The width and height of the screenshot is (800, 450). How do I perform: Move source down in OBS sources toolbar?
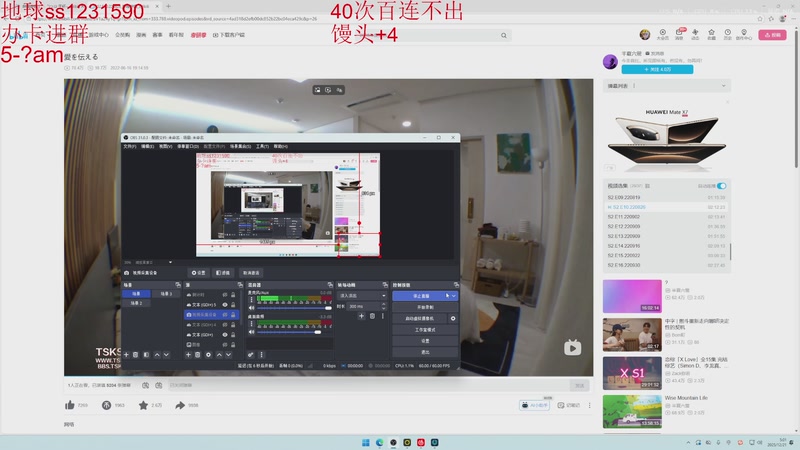coord(229,355)
